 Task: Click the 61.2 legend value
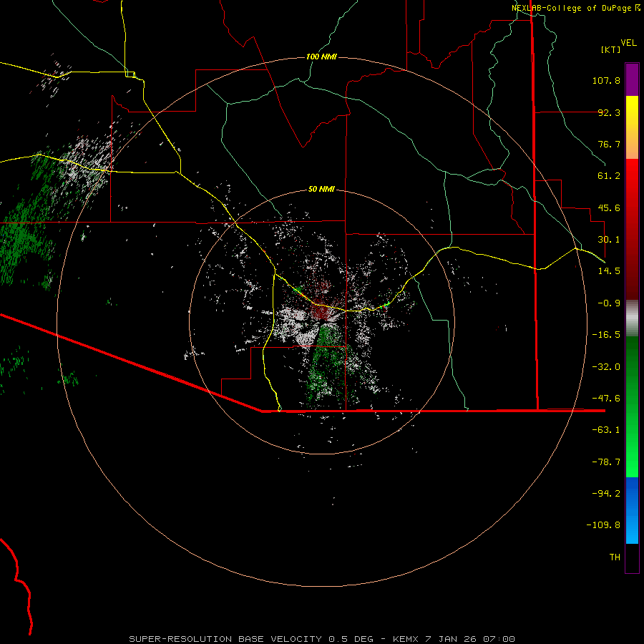(609, 176)
